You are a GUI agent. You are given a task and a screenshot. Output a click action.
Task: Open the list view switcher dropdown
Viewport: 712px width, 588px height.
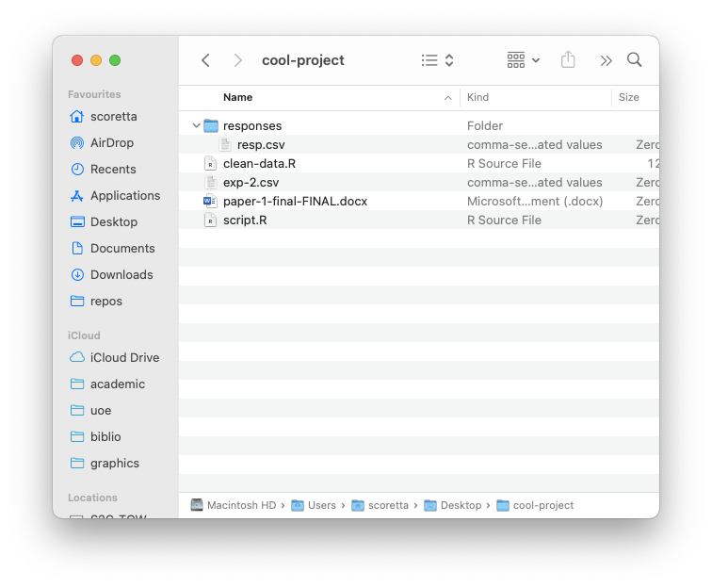click(x=437, y=60)
